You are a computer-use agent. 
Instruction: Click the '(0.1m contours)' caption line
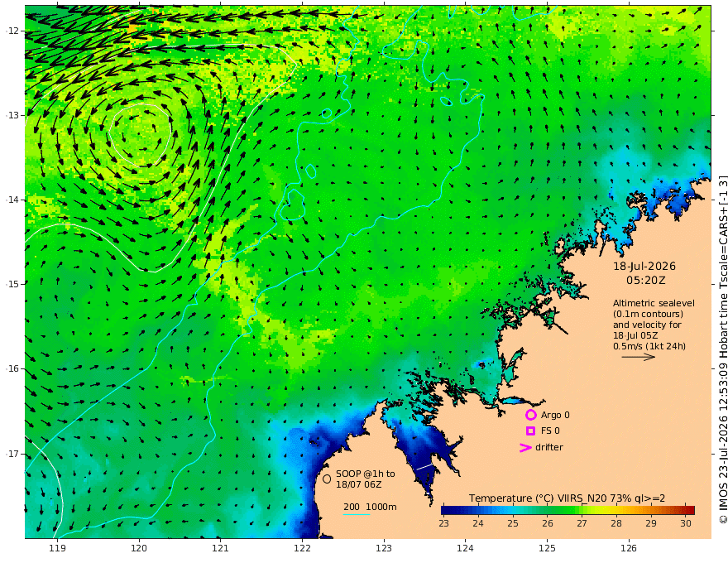[x=648, y=314]
